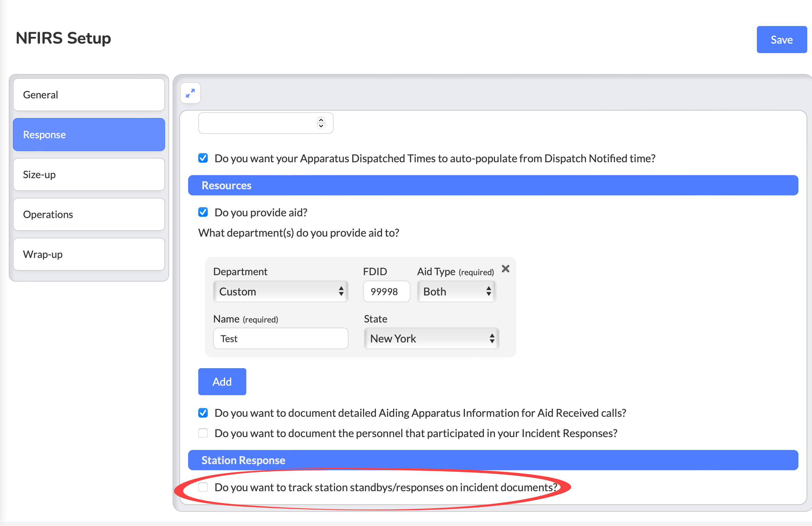Open the General settings tab
Viewport: 812px width, 526px height.
tap(89, 95)
